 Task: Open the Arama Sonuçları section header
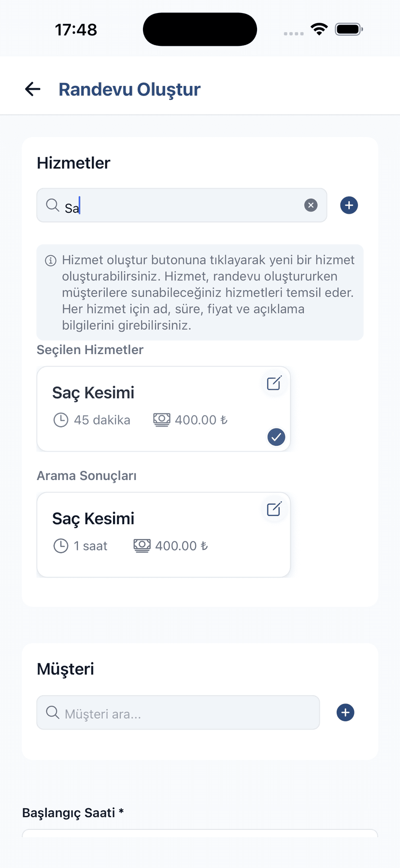87,475
